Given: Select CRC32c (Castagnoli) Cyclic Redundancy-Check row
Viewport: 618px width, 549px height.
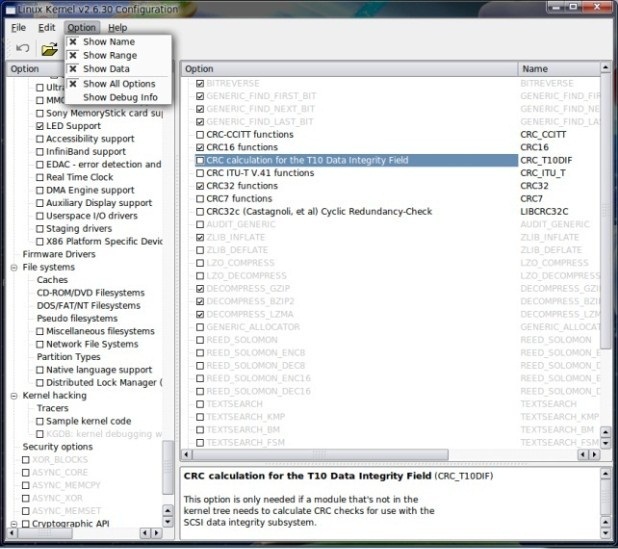Looking at the screenshot, I should point(321,212).
